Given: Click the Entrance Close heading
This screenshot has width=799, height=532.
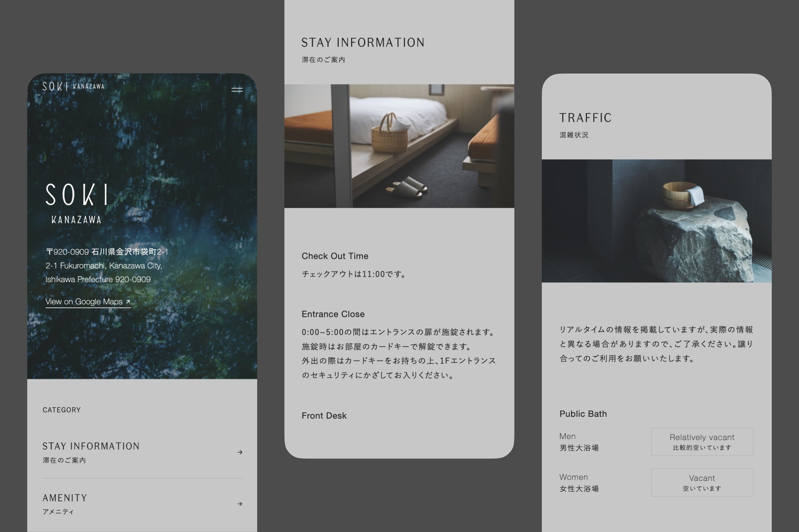Looking at the screenshot, I should [333, 314].
